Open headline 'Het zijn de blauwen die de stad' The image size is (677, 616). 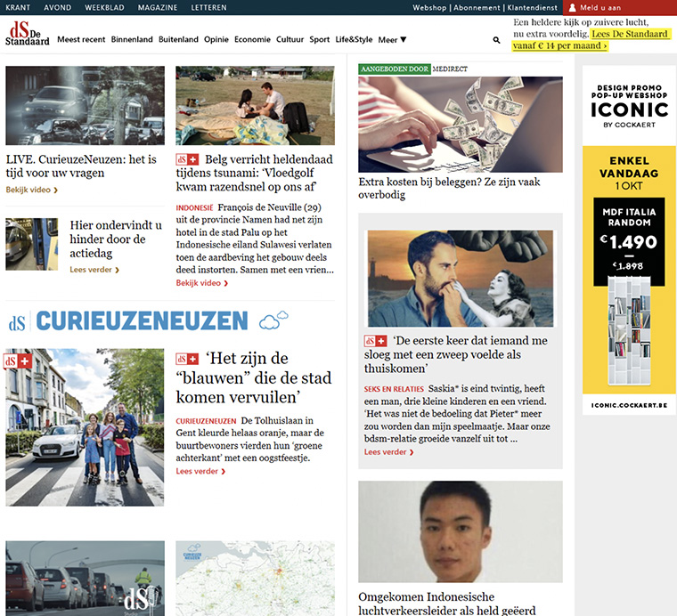tap(254, 378)
